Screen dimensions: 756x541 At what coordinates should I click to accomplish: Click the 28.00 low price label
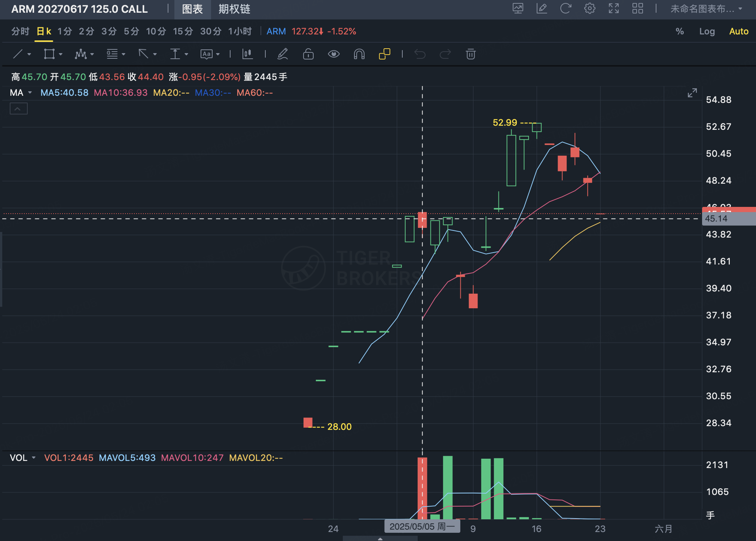[339, 427]
